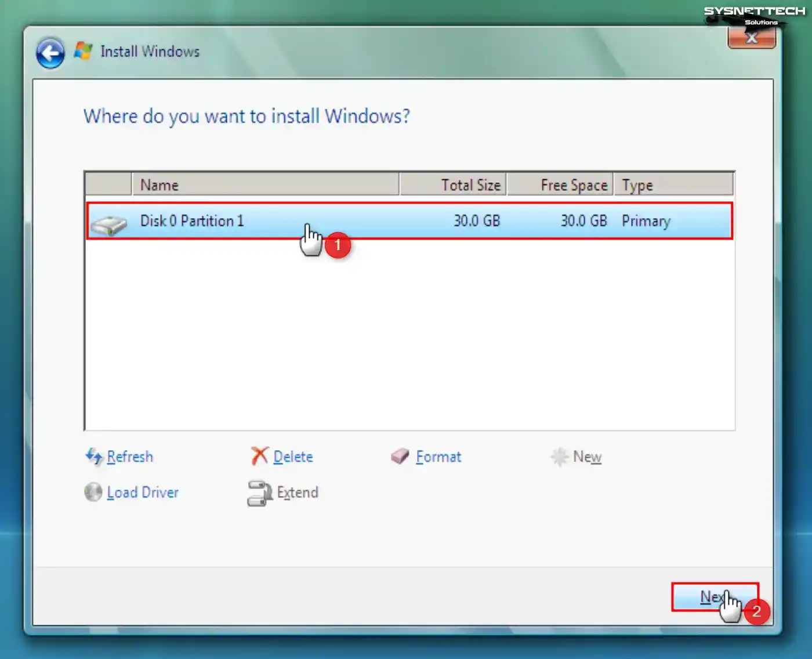Screen dimensions: 812x659
Task: Click the Load Driver disc icon
Action: point(93,493)
